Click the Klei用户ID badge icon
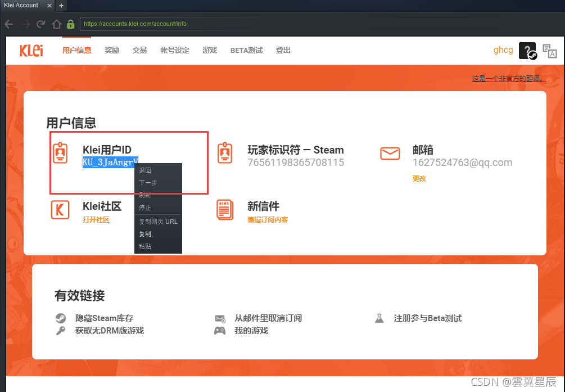This screenshot has height=392, width=565. pyautogui.click(x=60, y=153)
